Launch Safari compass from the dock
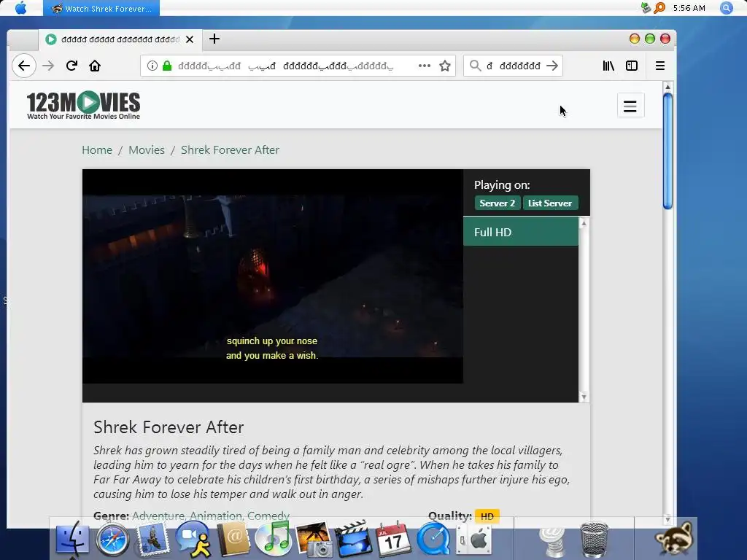Screen dimensions: 747x560 point(112,540)
